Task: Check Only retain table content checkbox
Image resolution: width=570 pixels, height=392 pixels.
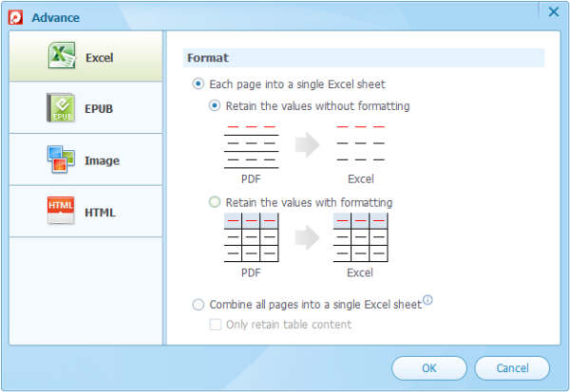Action: [x=216, y=325]
